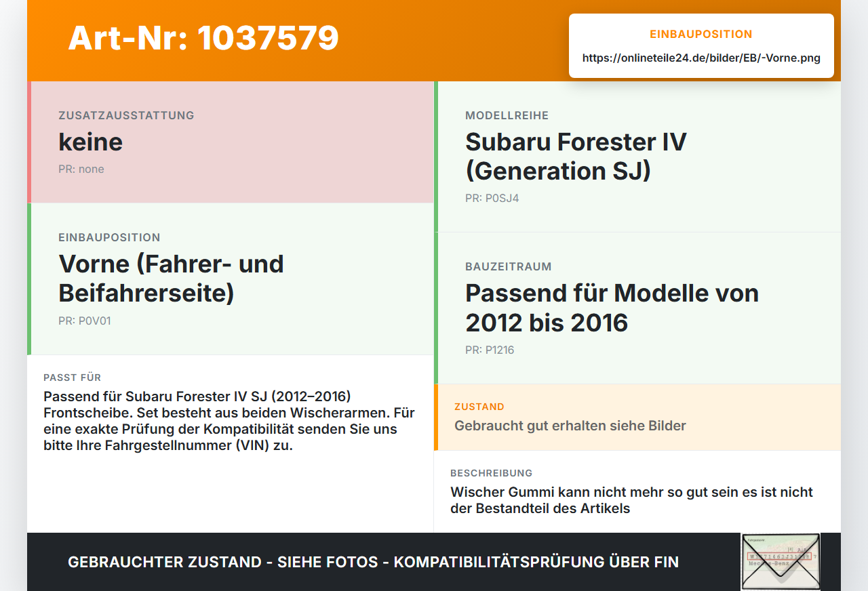868x591 pixels.
Task: Select the 'Wischer Gummi' description text
Action: [631, 500]
